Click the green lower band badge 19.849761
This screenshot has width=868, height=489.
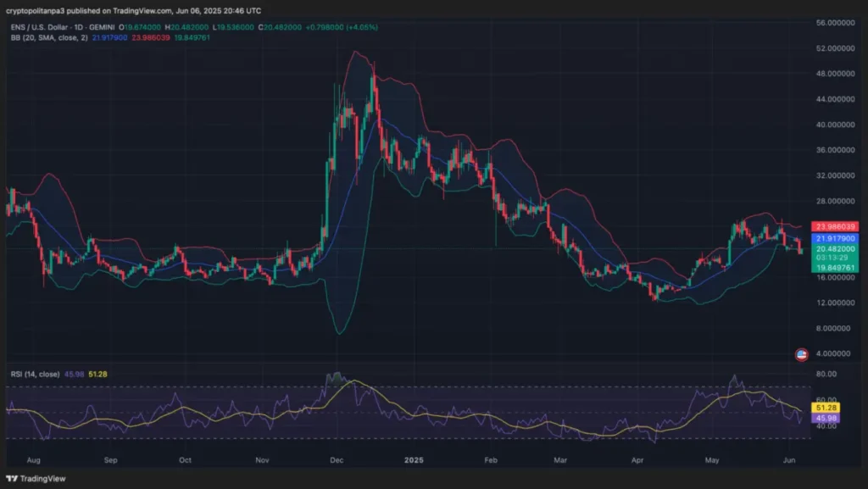[835, 267]
